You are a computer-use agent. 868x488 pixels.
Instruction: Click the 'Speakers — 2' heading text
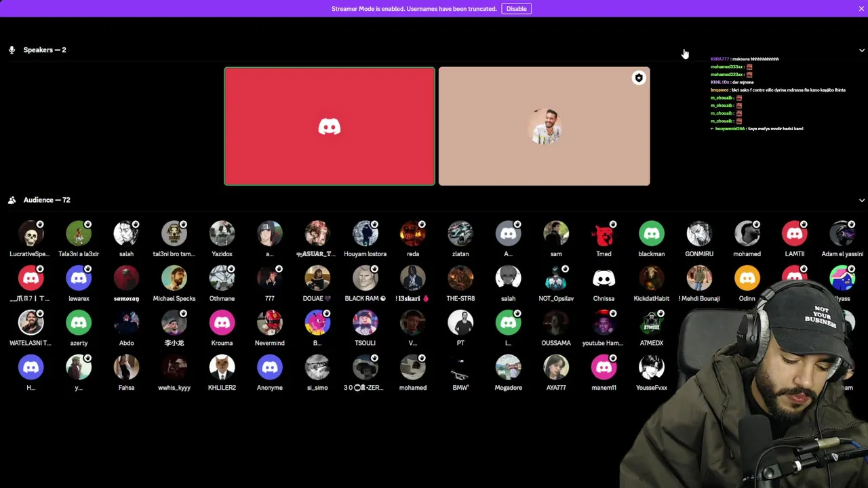[x=45, y=50]
